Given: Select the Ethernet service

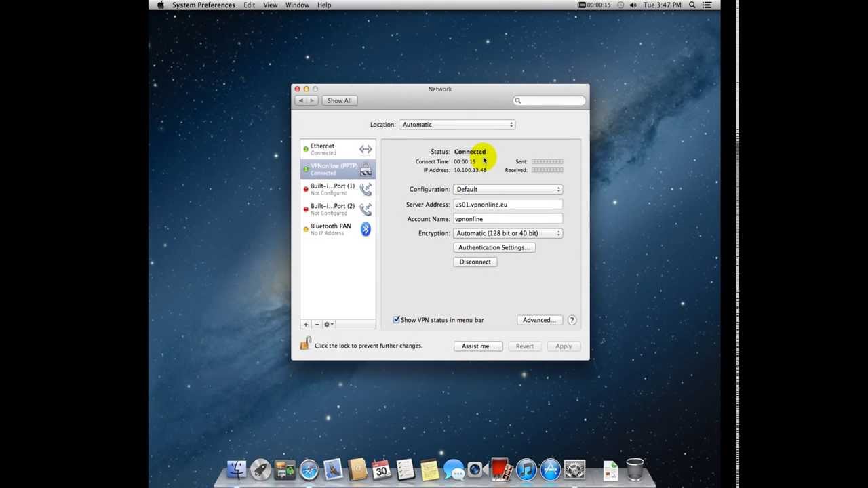Looking at the screenshot, I should tap(338, 149).
